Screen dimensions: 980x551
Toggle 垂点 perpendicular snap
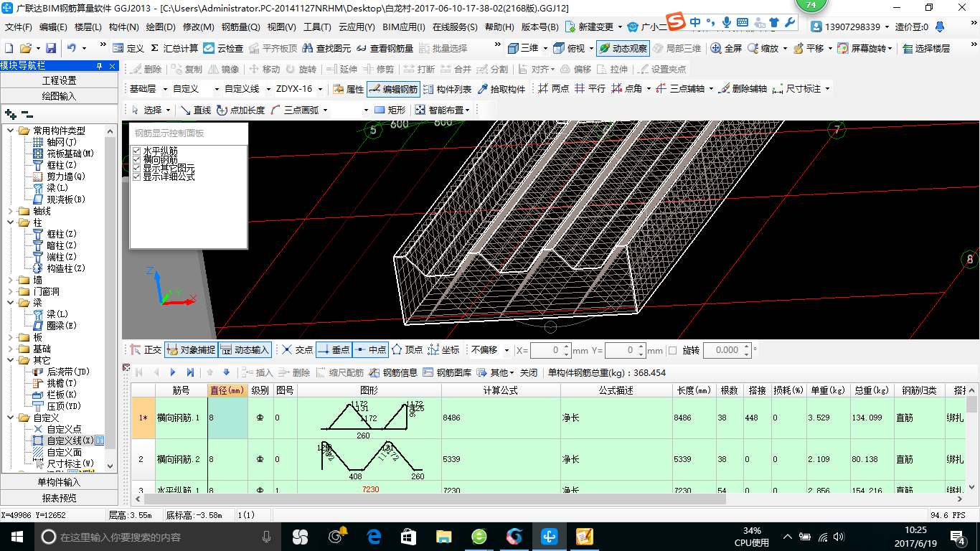(x=333, y=350)
